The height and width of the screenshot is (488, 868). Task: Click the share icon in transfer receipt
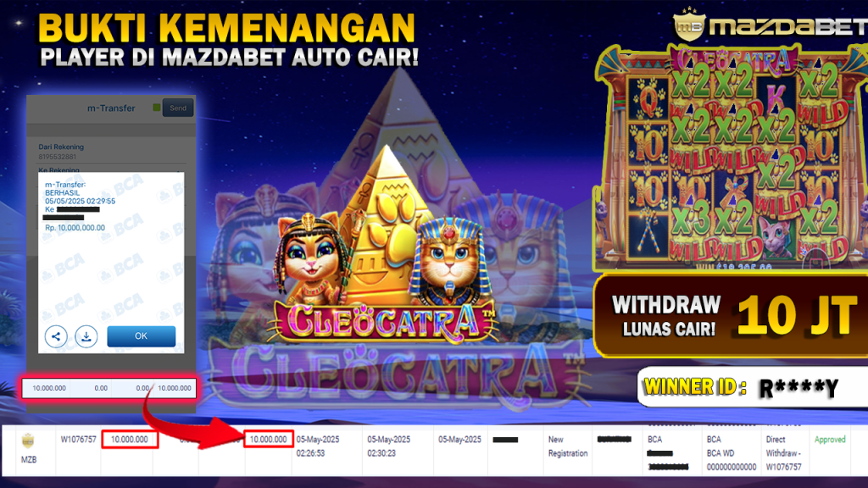coord(56,335)
